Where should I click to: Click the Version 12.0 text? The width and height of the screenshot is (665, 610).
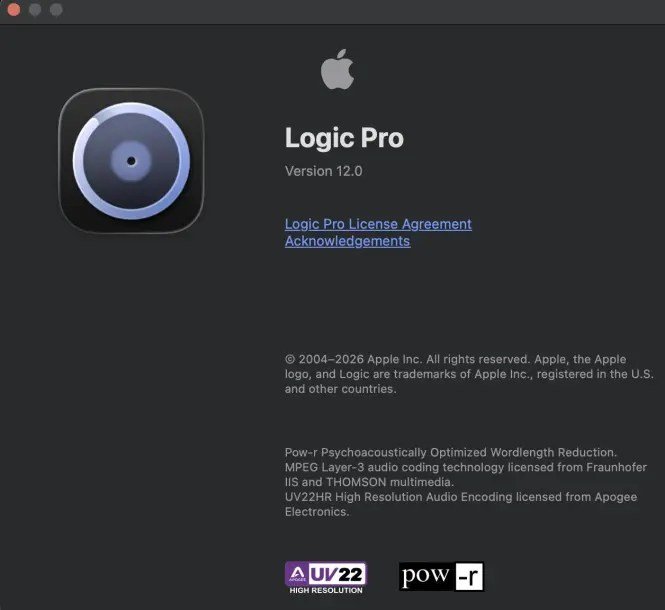[324, 171]
